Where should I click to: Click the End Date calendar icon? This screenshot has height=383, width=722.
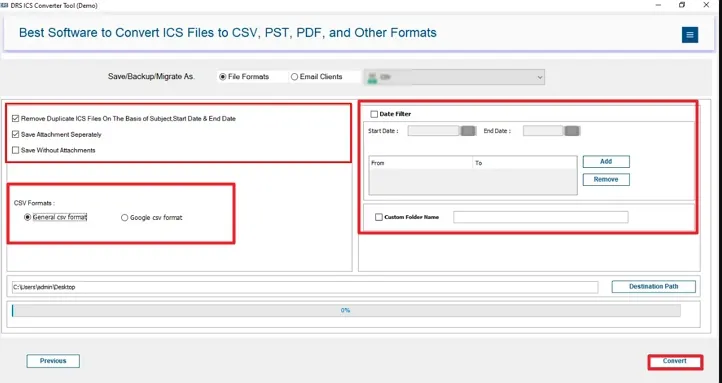tap(572, 131)
